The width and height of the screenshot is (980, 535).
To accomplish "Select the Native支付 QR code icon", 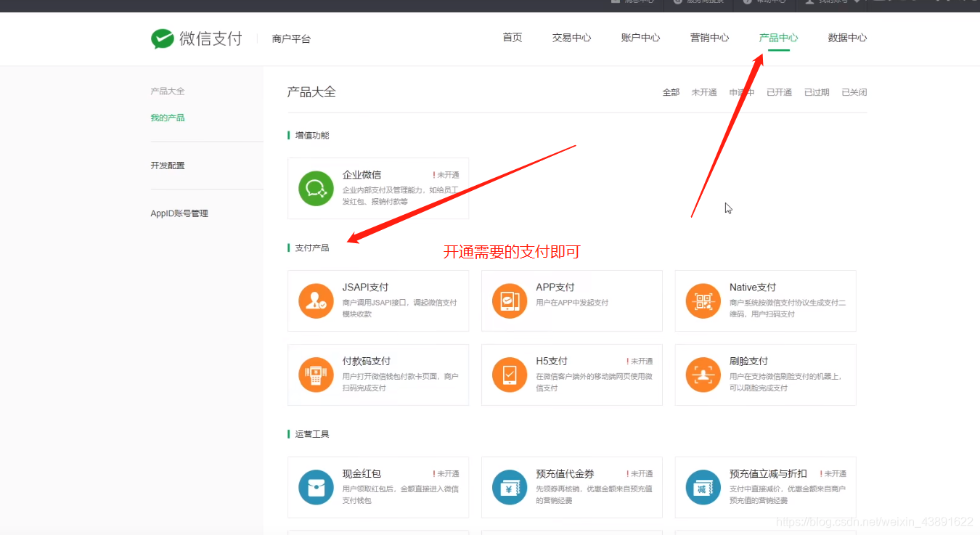I will click(x=703, y=301).
